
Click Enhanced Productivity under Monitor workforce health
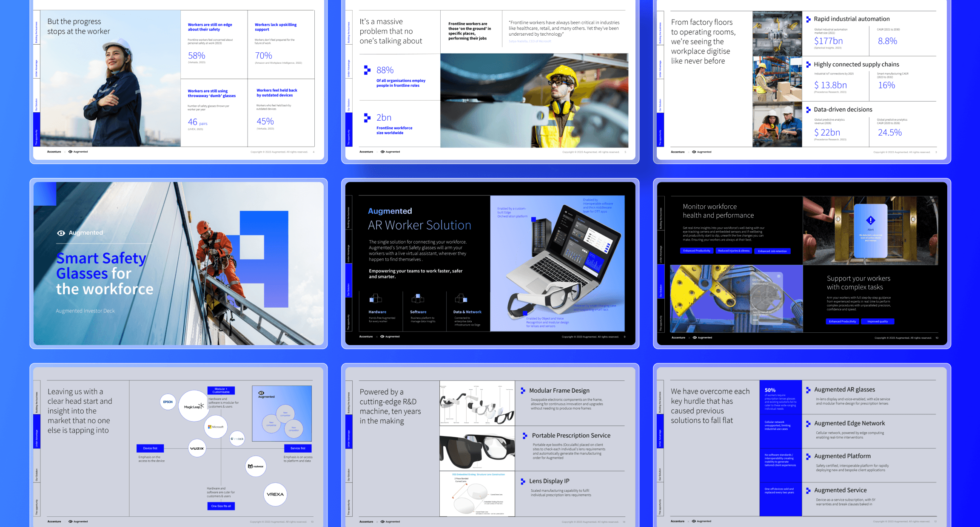click(x=697, y=251)
